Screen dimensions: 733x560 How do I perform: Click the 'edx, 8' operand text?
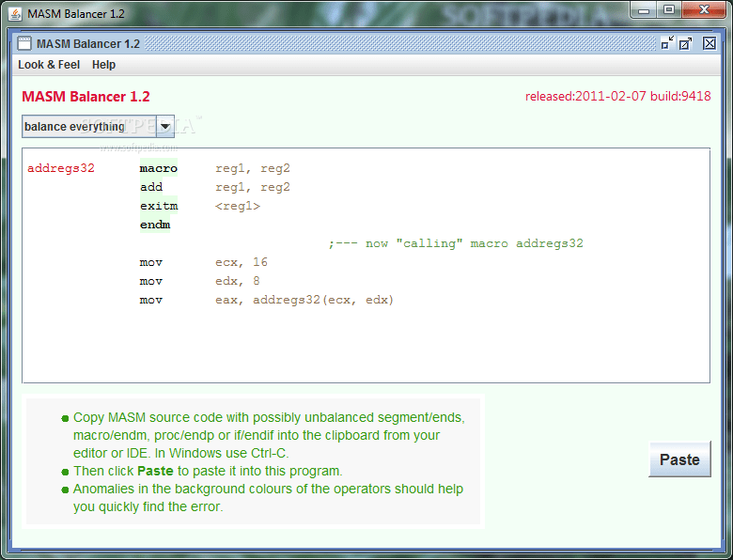tap(238, 280)
